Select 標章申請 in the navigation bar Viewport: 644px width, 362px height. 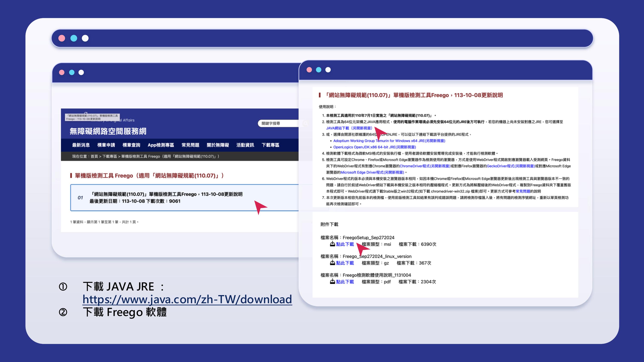pyautogui.click(x=106, y=145)
